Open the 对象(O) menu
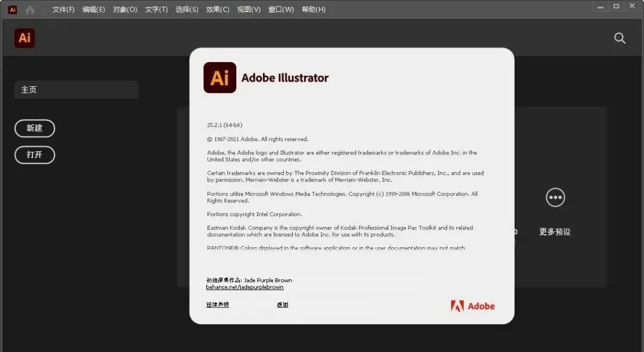 [x=125, y=10]
